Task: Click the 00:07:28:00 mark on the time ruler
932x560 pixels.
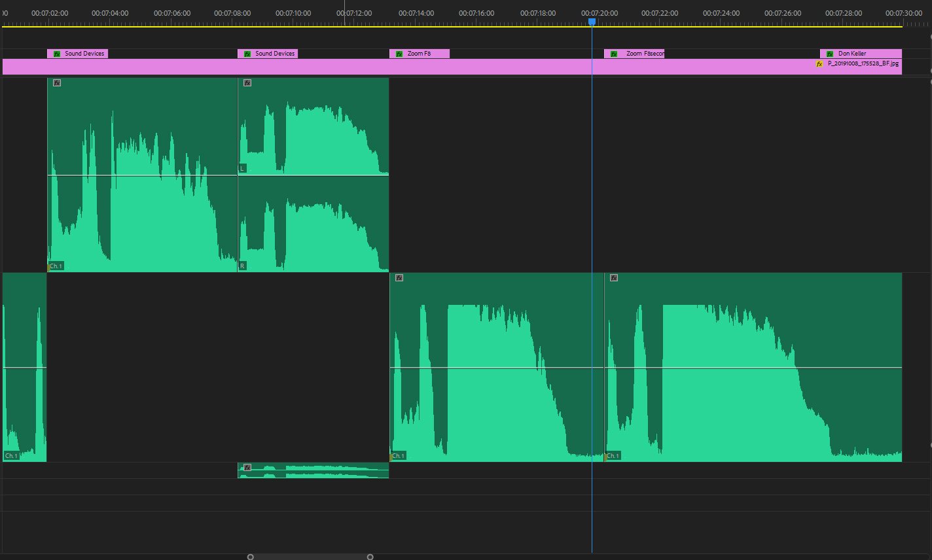Action: 844,13
